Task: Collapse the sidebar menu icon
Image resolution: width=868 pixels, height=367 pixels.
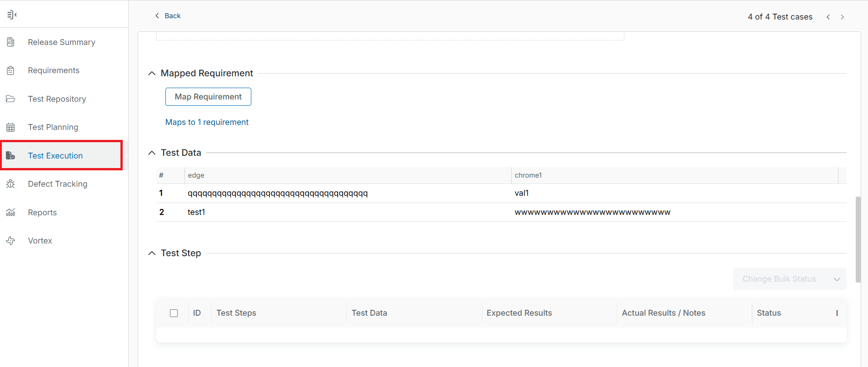Action: (12, 15)
